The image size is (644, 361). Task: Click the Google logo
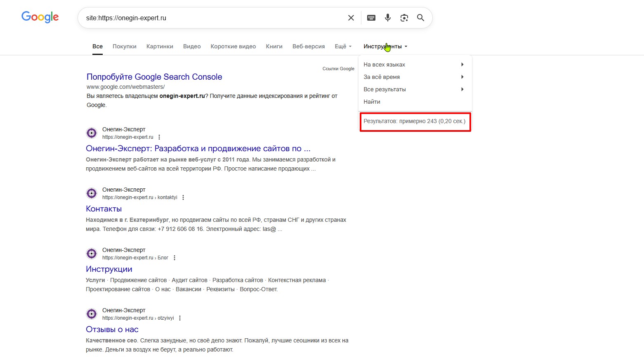pyautogui.click(x=40, y=17)
